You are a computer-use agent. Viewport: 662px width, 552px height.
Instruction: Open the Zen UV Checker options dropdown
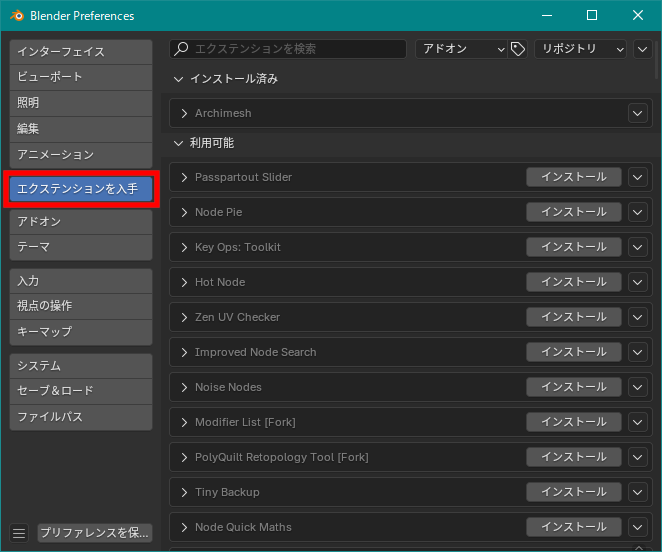click(638, 318)
